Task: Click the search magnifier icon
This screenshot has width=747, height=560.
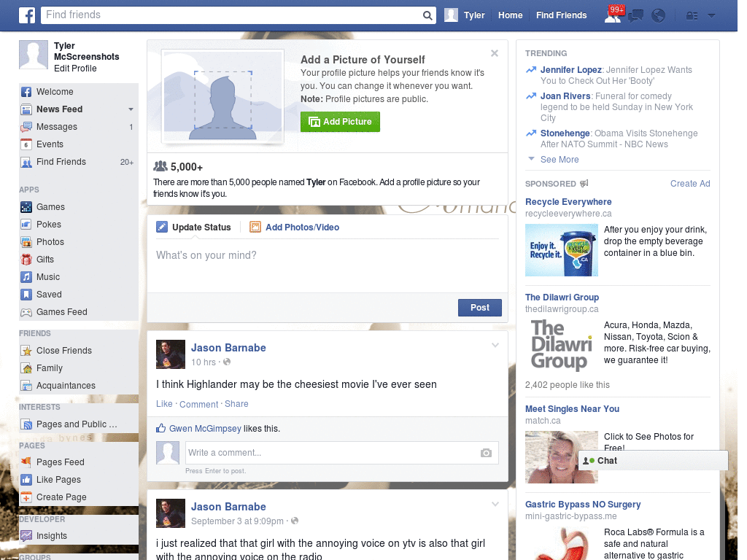Action: point(427,15)
